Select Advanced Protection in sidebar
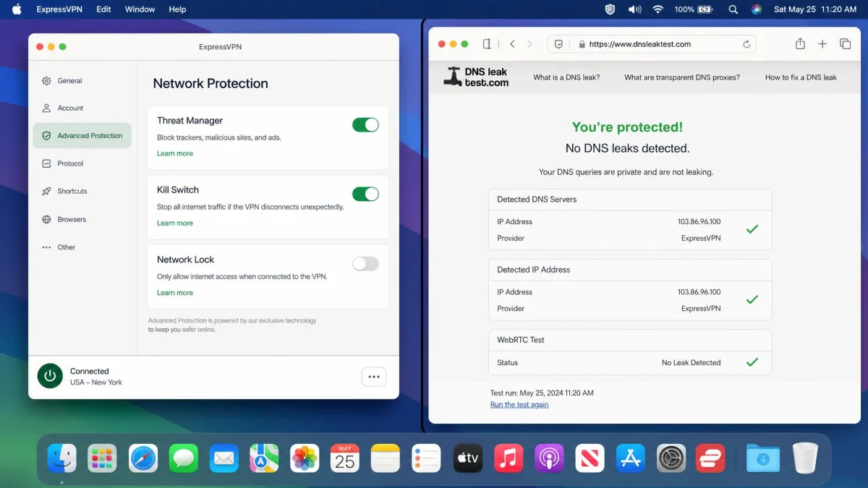This screenshot has width=868, height=488. pyautogui.click(x=82, y=136)
